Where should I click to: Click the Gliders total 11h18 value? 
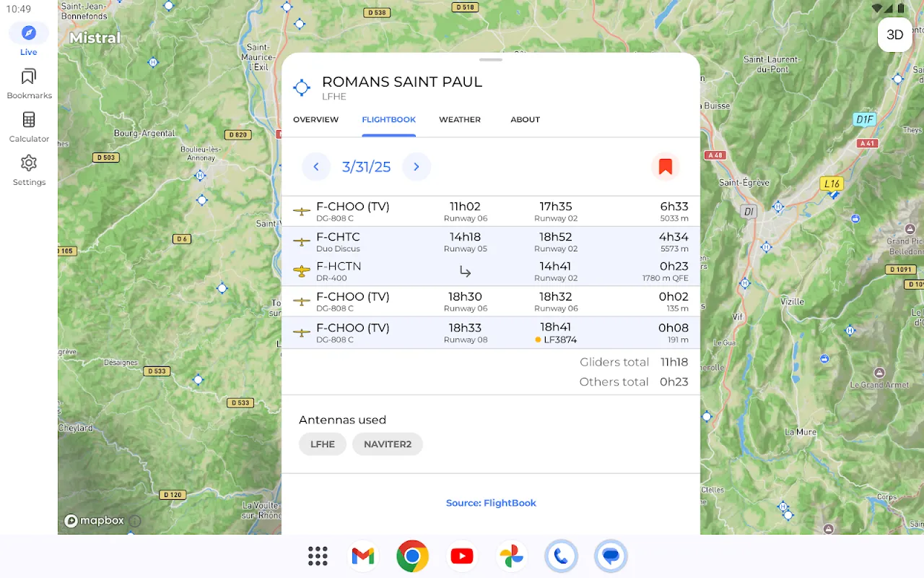tap(674, 362)
